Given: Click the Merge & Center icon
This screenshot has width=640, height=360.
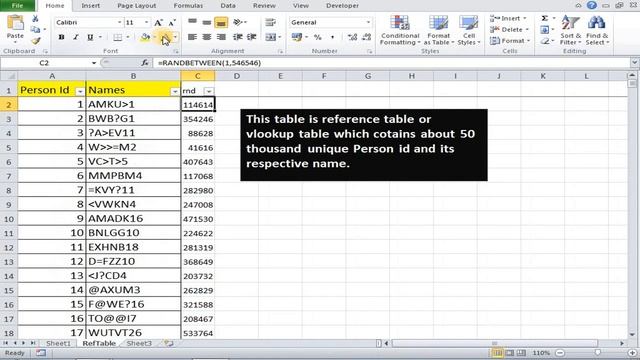Looking at the screenshot, I should pos(270,37).
